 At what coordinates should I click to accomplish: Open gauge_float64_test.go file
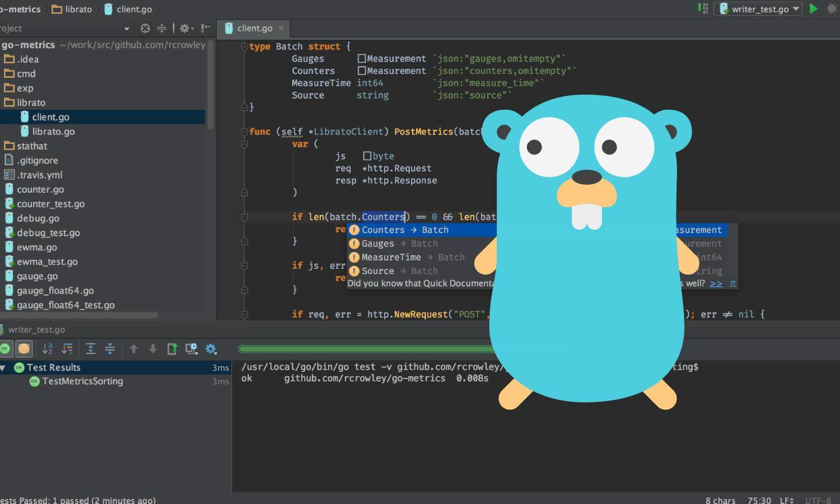(x=59, y=306)
